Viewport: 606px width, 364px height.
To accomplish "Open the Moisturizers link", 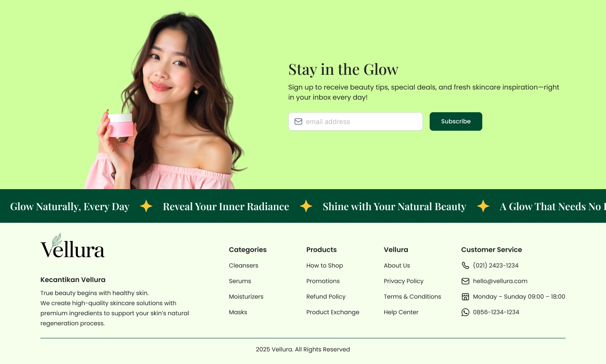I will 246,297.
